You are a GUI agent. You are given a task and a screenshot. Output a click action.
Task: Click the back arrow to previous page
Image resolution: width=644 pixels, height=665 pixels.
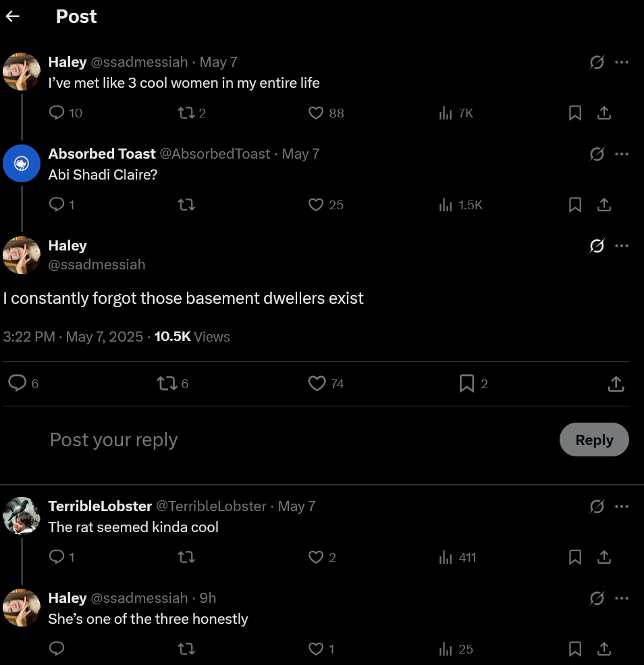click(x=12, y=17)
